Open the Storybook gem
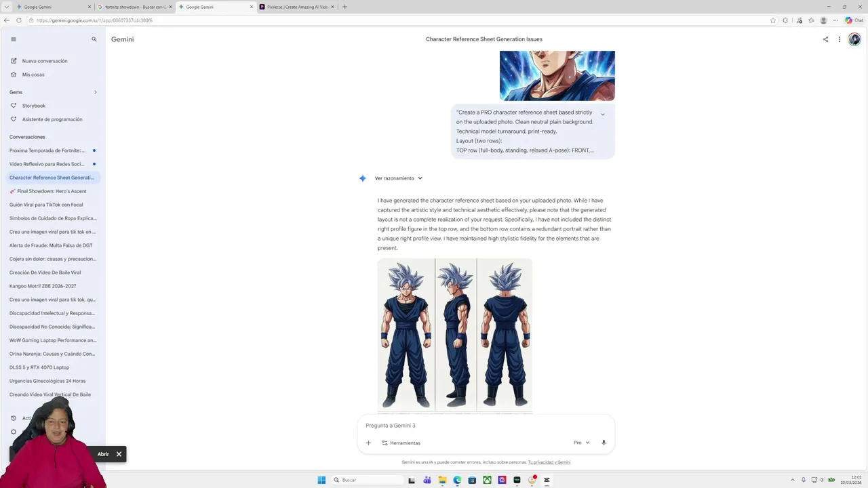Viewport: 868px width, 488px height. (x=34, y=106)
